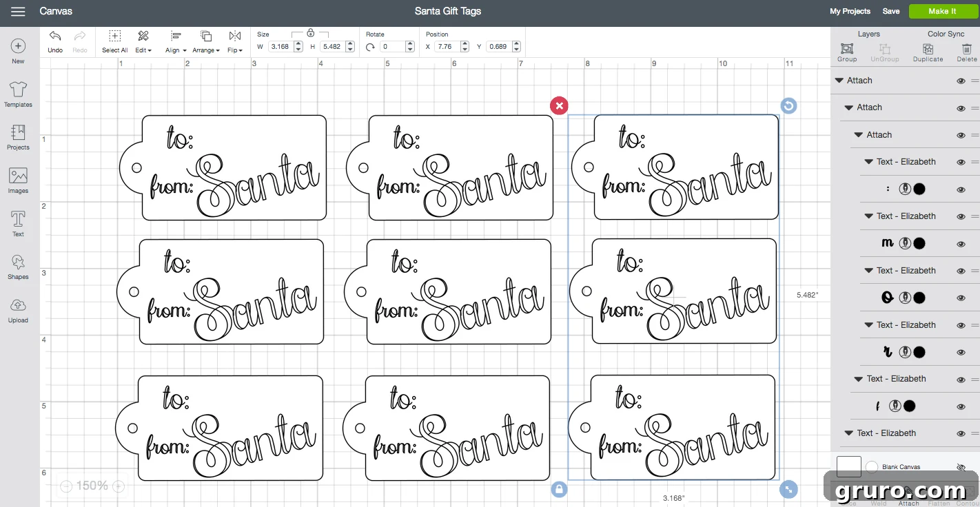Toggle eye of Text - Elizabeth above colon layer
The height and width of the screenshot is (507, 980).
tap(961, 162)
